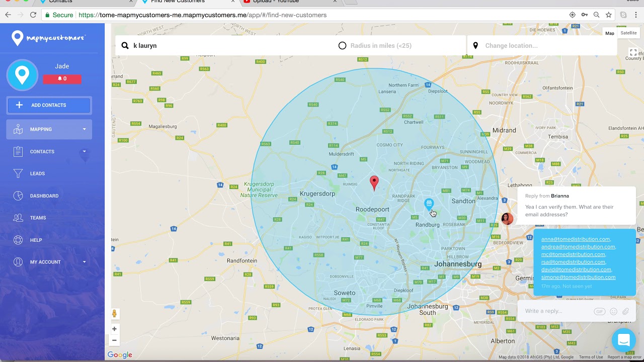The width and height of the screenshot is (644, 362).
Task: Click the My Account user icon
Action: coord(18,262)
